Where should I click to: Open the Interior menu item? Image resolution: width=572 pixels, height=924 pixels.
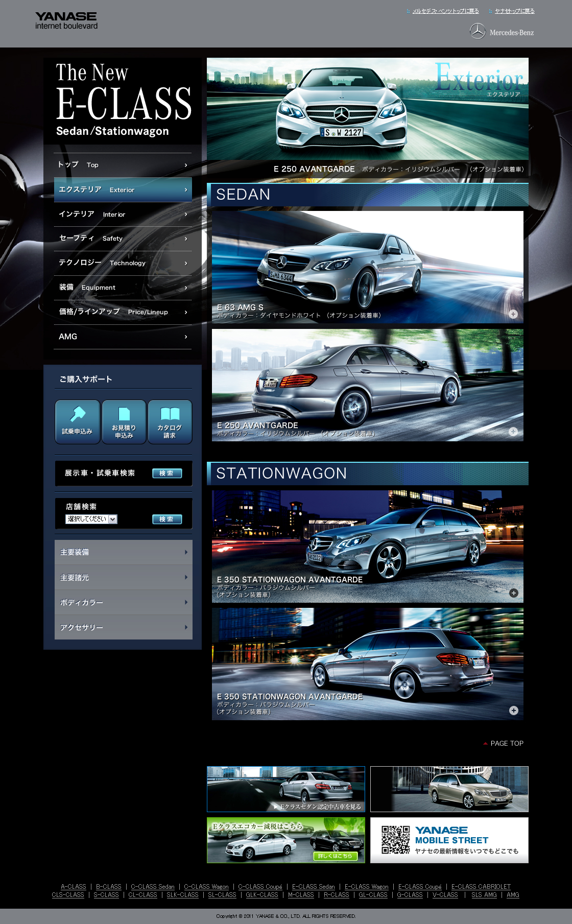tap(123, 215)
